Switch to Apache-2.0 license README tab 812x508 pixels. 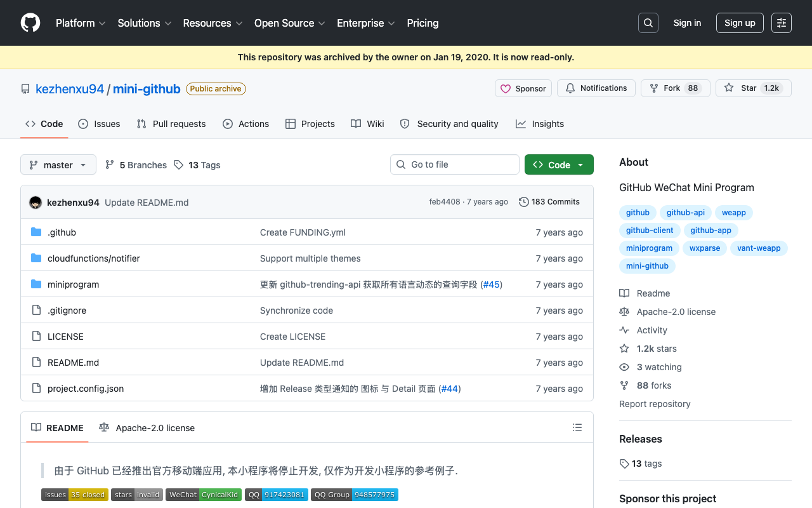pos(147,428)
